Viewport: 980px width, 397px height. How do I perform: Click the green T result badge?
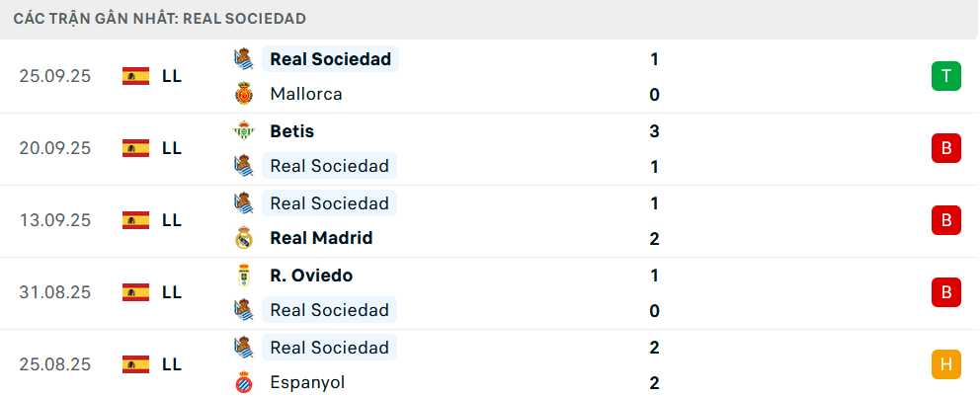point(945,76)
